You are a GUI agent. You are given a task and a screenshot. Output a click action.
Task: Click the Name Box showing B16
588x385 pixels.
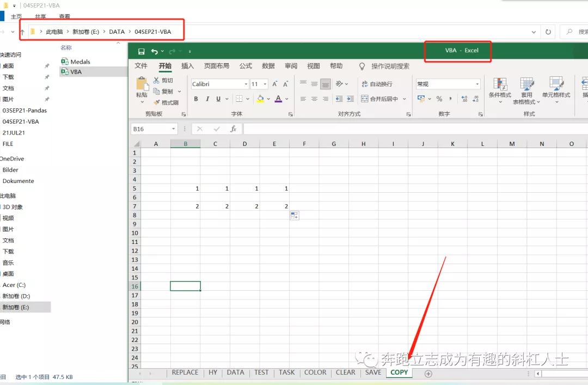click(x=154, y=129)
